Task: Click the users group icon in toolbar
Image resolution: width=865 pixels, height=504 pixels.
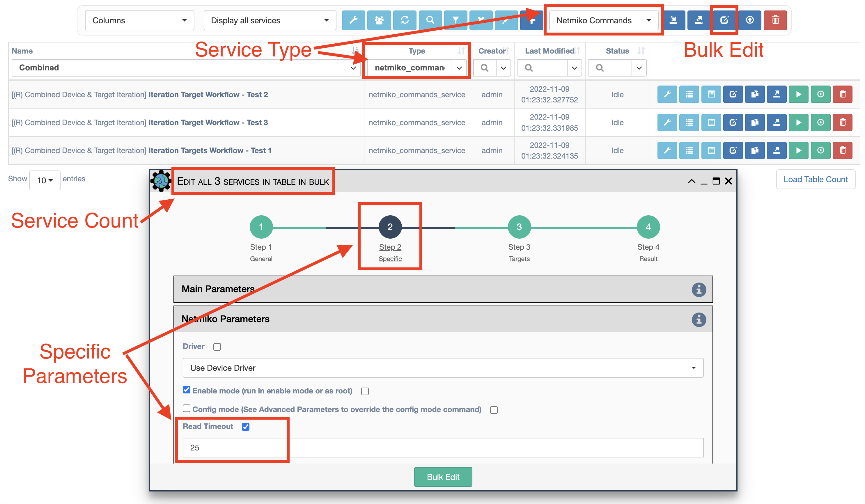Action: point(379,20)
